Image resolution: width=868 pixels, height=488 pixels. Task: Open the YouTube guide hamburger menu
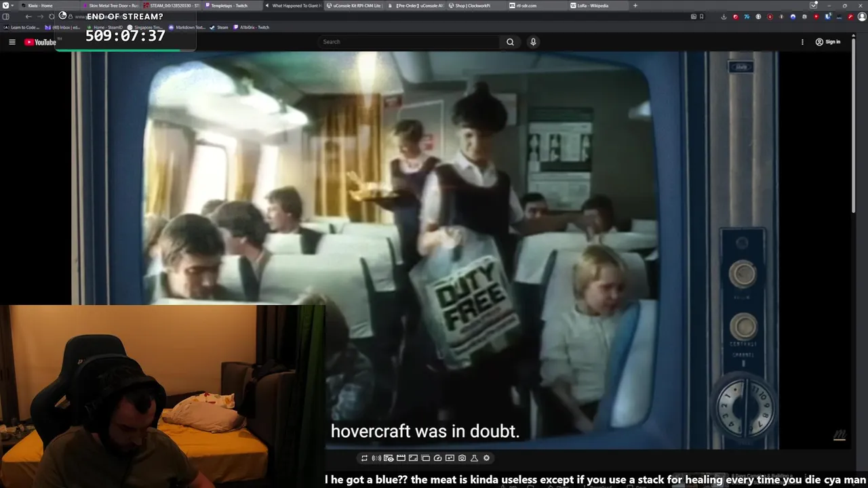[12, 42]
